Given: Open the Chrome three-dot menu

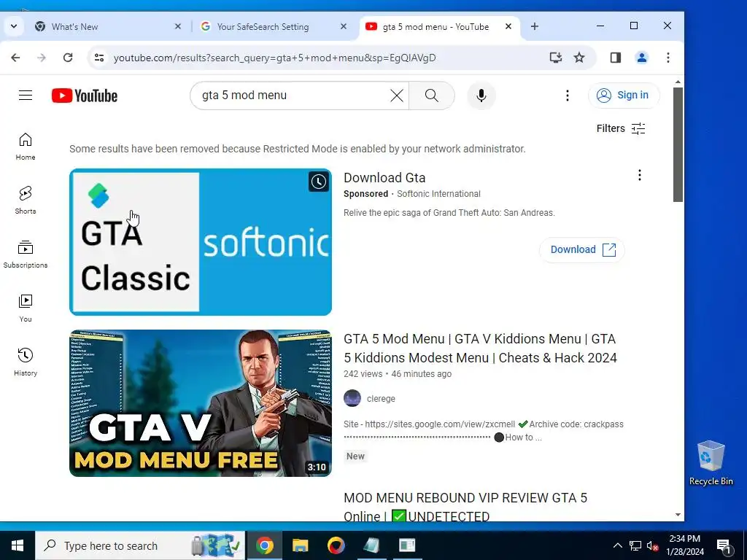Looking at the screenshot, I should [x=668, y=58].
